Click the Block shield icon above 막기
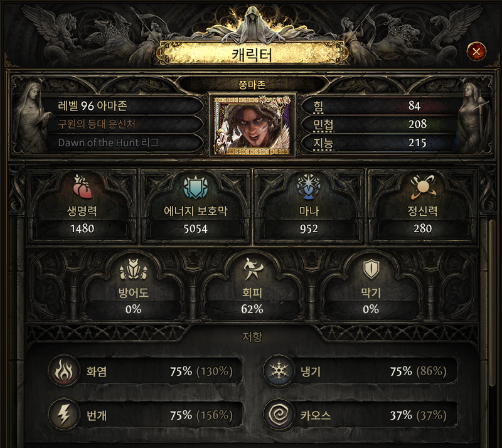Image resolution: width=502 pixels, height=448 pixels. pyautogui.click(x=371, y=269)
